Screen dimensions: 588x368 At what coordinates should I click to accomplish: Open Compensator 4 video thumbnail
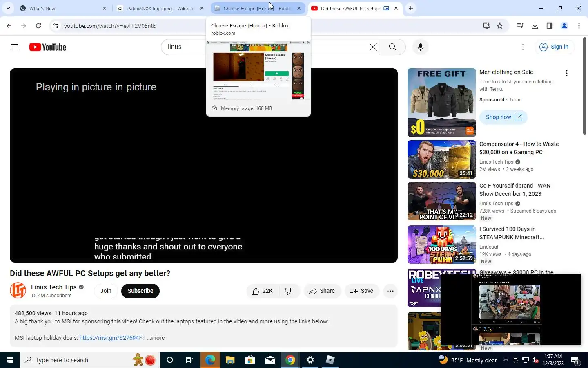coord(442,159)
